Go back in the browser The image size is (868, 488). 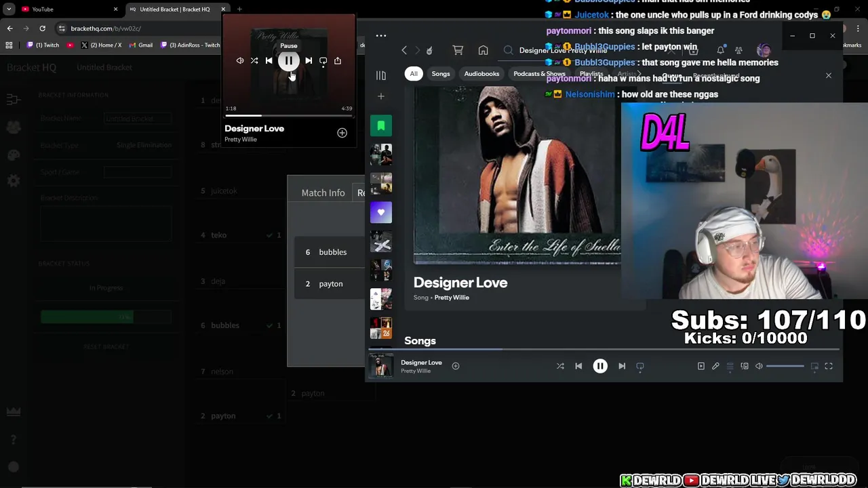coord(9,28)
